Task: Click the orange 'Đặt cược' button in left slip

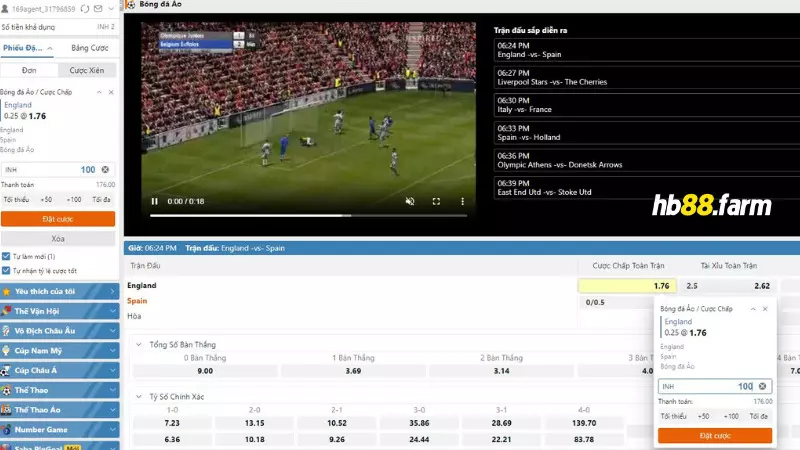Action: tap(58, 218)
